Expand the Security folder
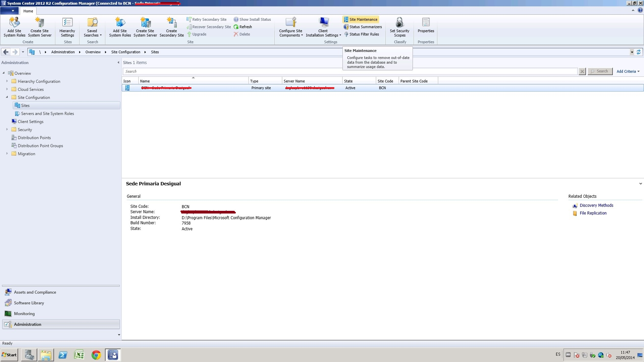Screen dimensions: 644x362 click(x=7, y=129)
